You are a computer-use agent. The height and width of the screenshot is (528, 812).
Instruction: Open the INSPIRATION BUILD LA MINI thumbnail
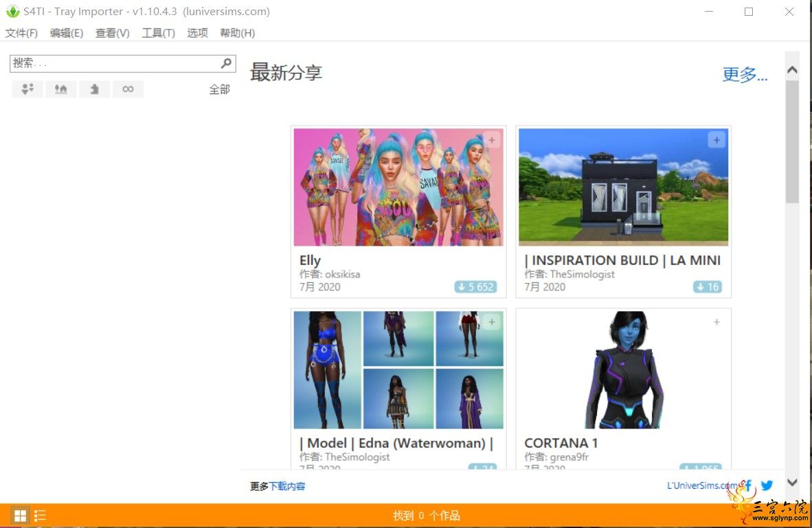click(x=624, y=187)
